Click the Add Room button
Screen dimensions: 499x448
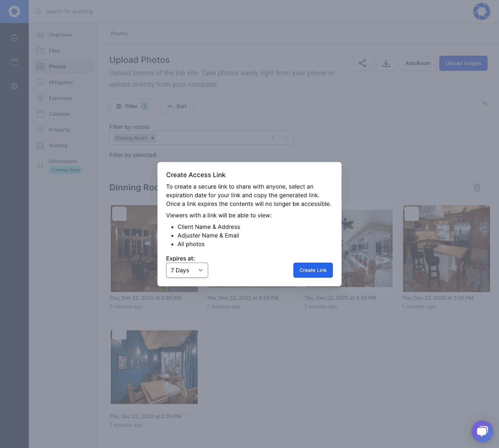click(x=418, y=63)
